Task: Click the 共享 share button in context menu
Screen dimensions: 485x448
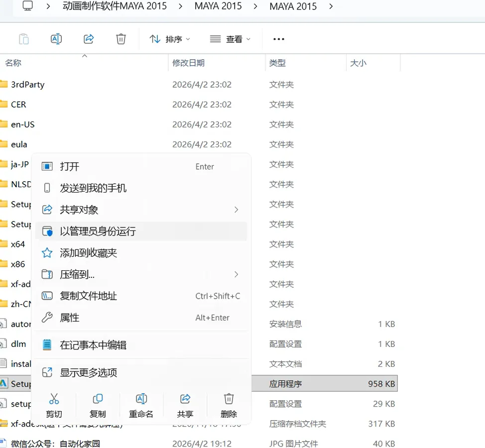Action: tap(185, 405)
